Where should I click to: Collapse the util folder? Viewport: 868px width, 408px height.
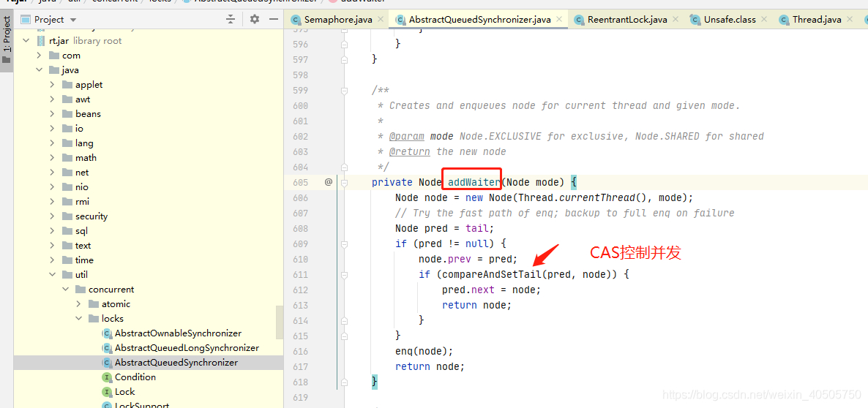(52, 275)
